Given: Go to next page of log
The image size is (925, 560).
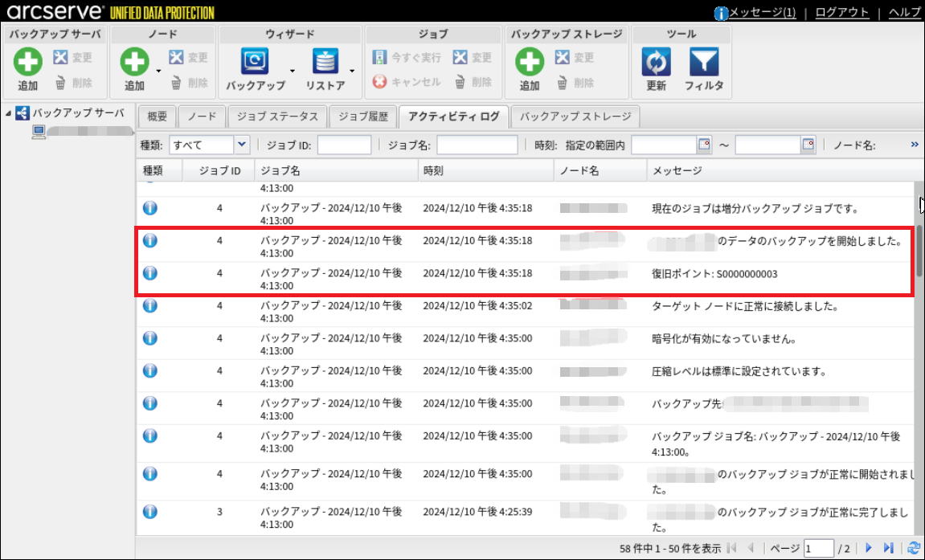Looking at the screenshot, I should tap(868, 548).
